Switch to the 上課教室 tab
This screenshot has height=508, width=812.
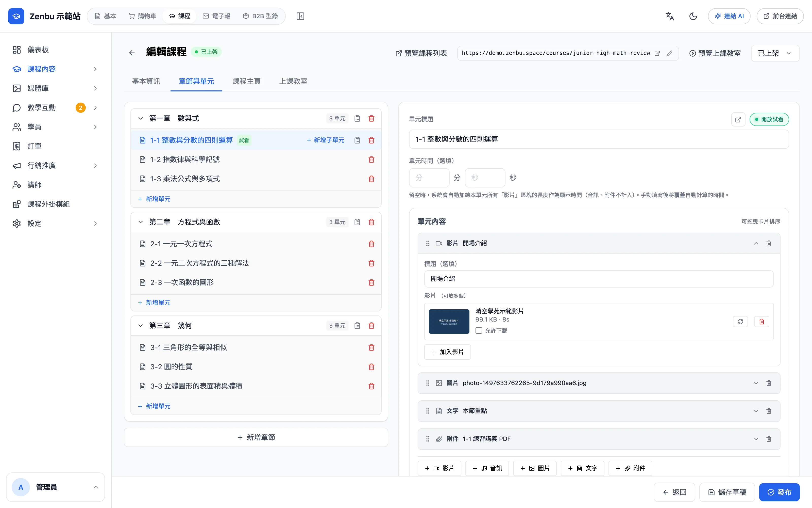tap(293, 81)
